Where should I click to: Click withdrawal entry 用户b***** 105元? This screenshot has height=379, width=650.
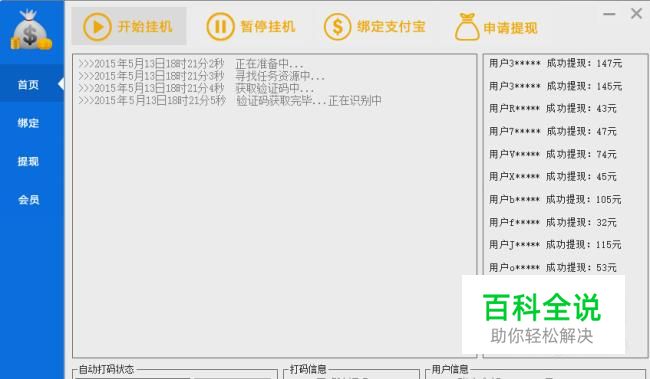coord(555,199)
